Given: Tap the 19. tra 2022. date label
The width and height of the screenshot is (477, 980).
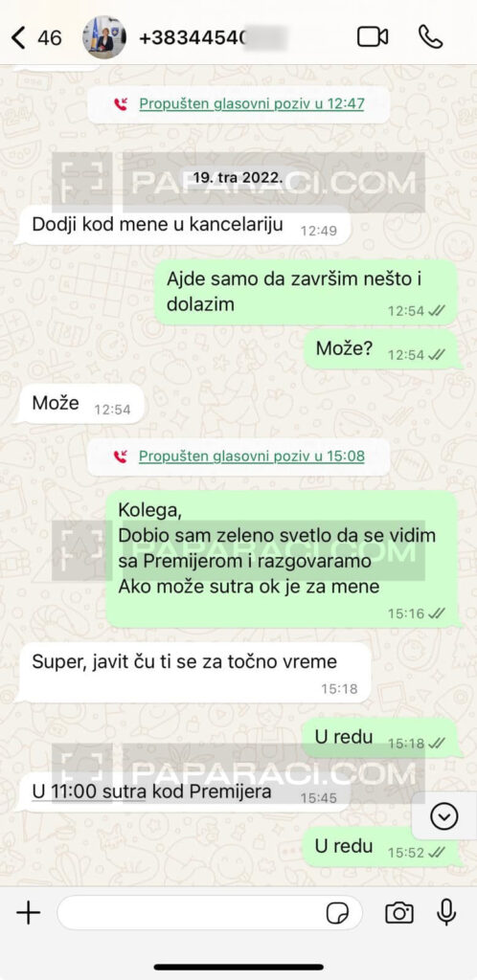Looking at the screenshot, I should tap(238, 177).
